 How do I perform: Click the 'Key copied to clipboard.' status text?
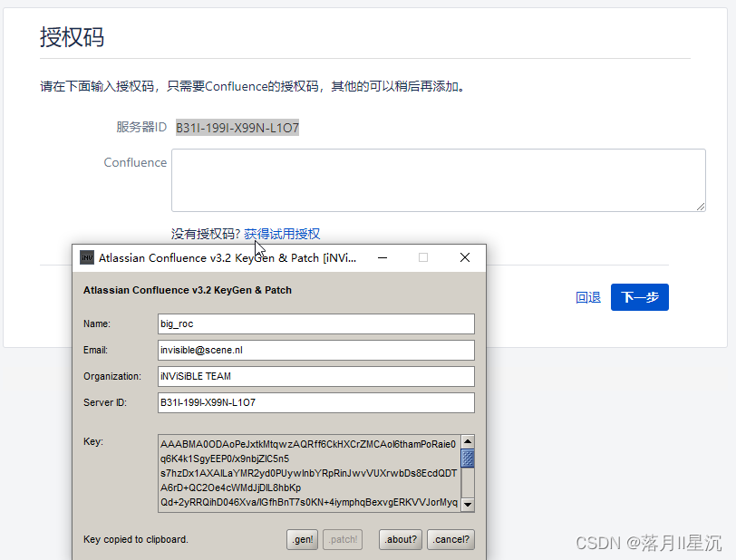[136, 540]
